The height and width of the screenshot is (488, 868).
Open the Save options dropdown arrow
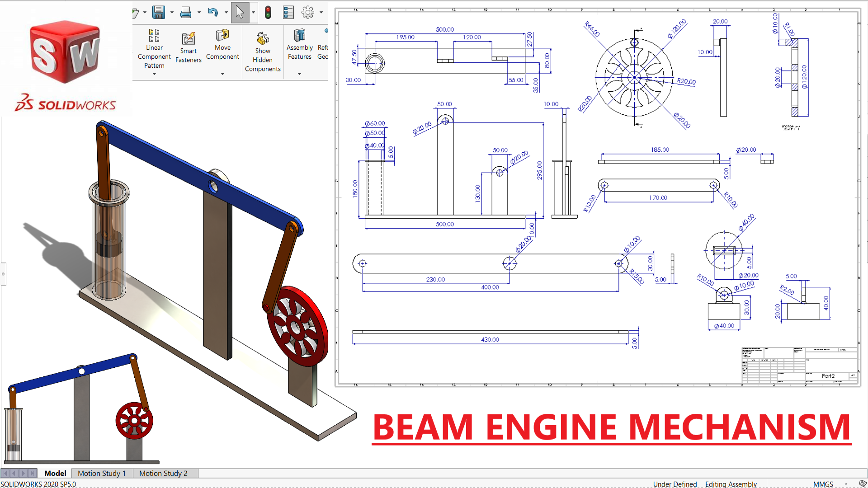(172, 13)
